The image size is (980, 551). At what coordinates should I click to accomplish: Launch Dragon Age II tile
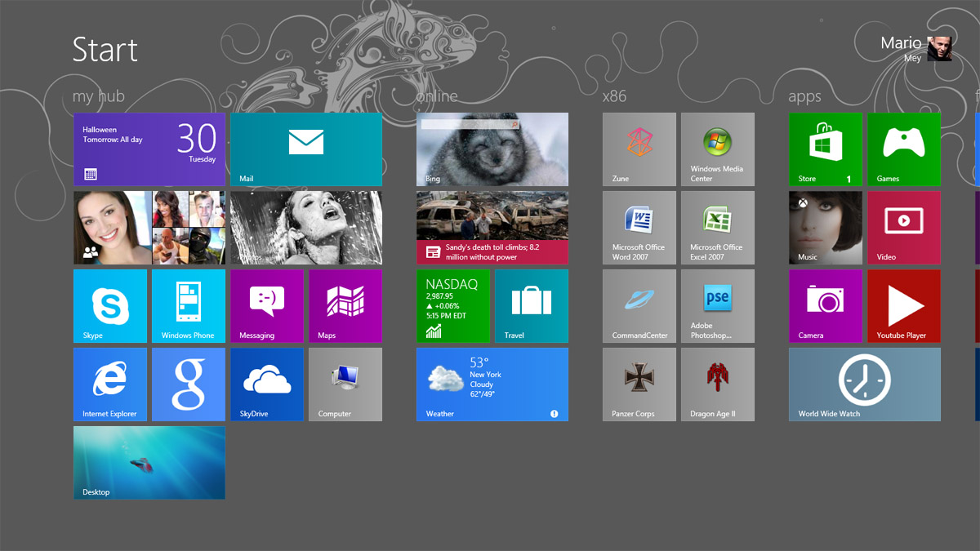pyautogui.click(x=718, y=384)
